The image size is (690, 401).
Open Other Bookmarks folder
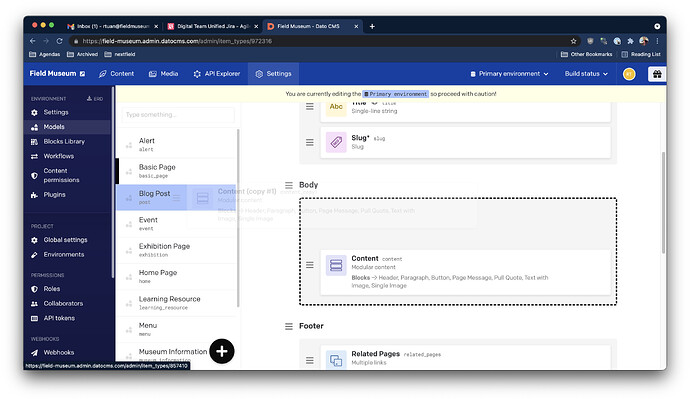pos(587,54)
